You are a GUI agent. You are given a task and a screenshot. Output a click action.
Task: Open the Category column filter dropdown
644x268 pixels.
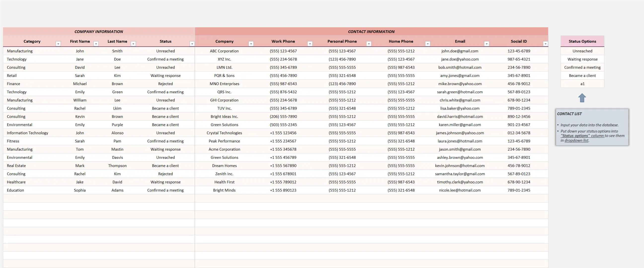click(x=58, y=43)
